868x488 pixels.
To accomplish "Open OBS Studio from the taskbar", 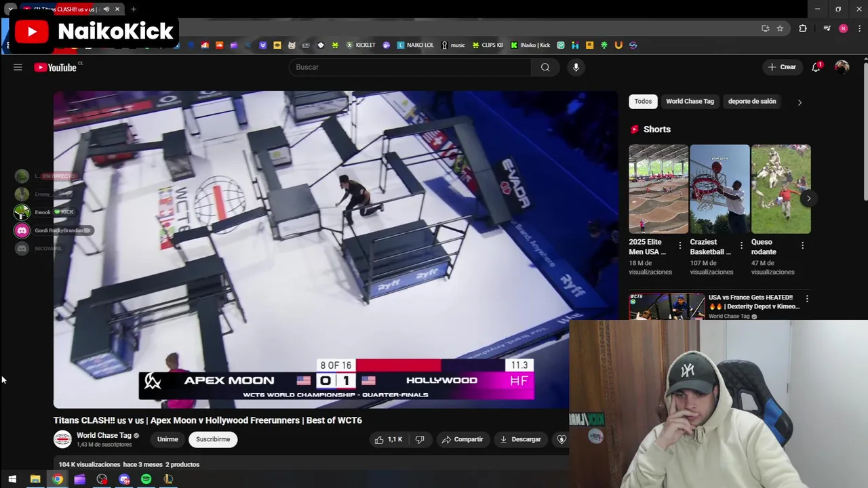I will (x=102, y=479).
